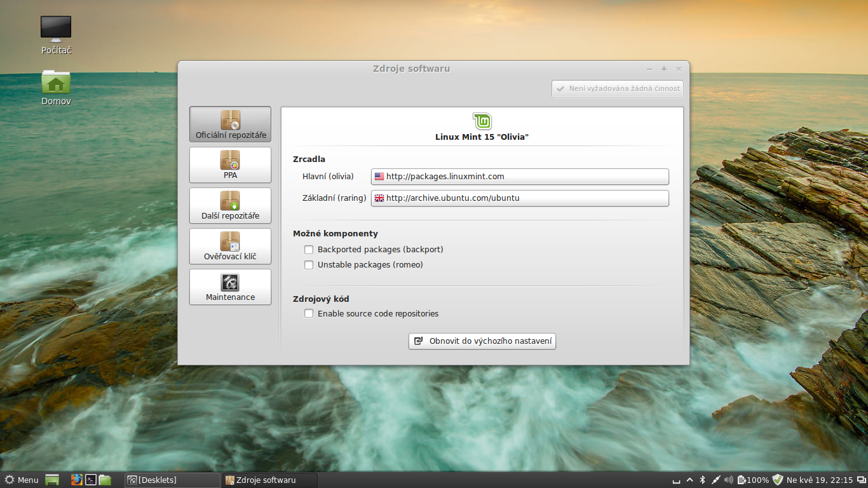Select the Ověřovací klíč section
The height and width of the screenshot is (488, 868).
click(230, 246)
